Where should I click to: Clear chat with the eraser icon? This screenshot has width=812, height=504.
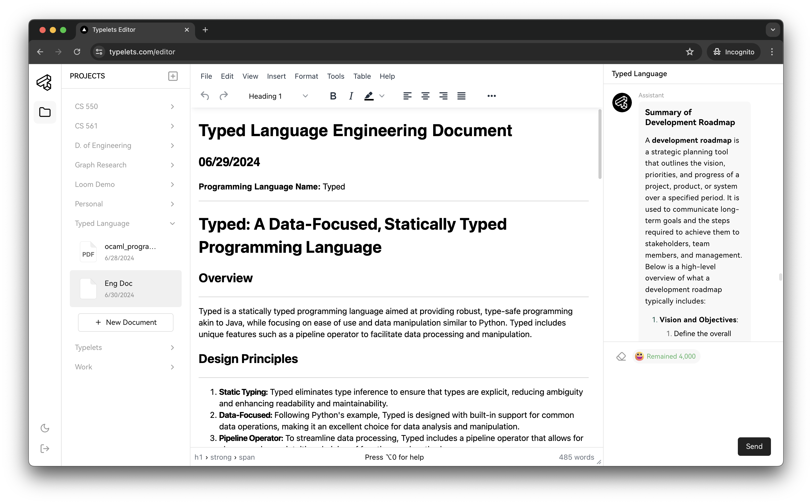(621, 356)
